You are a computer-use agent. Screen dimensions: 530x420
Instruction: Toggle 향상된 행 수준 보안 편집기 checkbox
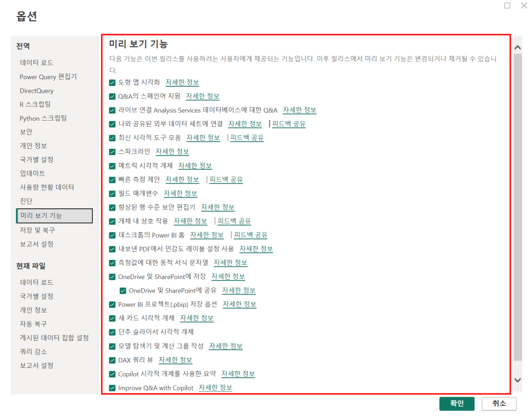click(x=112, y=208)
